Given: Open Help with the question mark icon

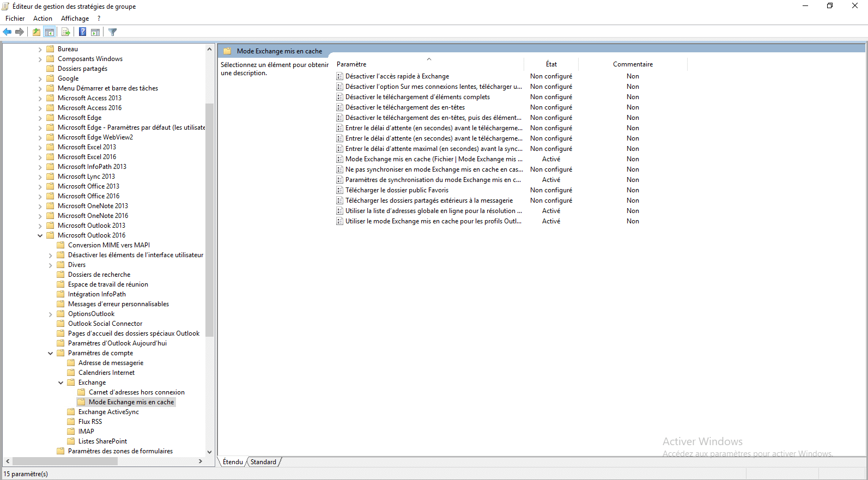Looking at the screenshot, I should (x=82, y=32).
